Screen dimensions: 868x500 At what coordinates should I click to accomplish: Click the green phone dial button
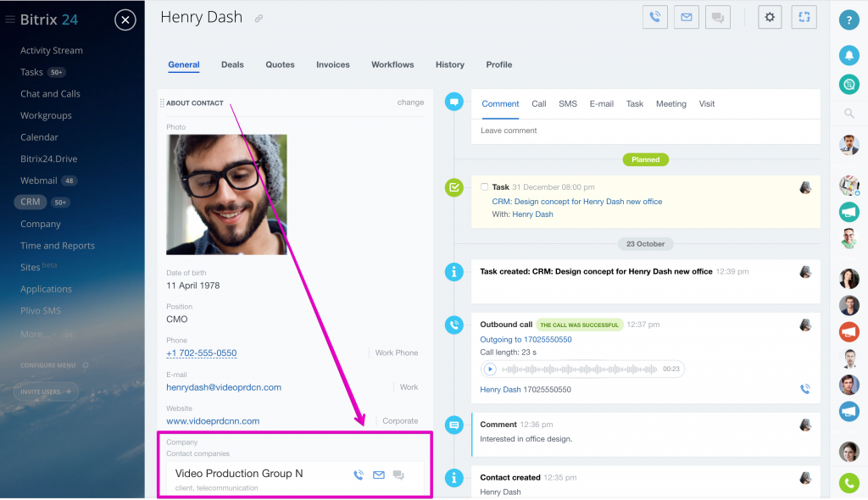pyautogui.click(x=849, y=483)
